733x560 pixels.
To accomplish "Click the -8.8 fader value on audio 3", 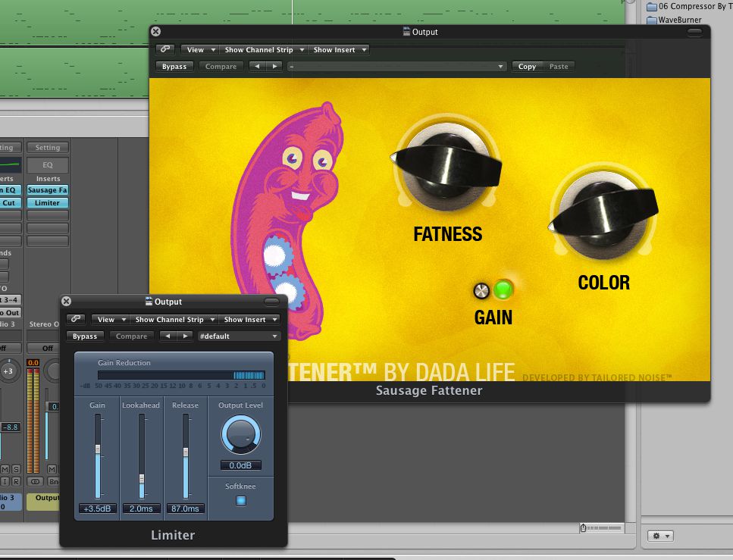I will coord(11,427).
